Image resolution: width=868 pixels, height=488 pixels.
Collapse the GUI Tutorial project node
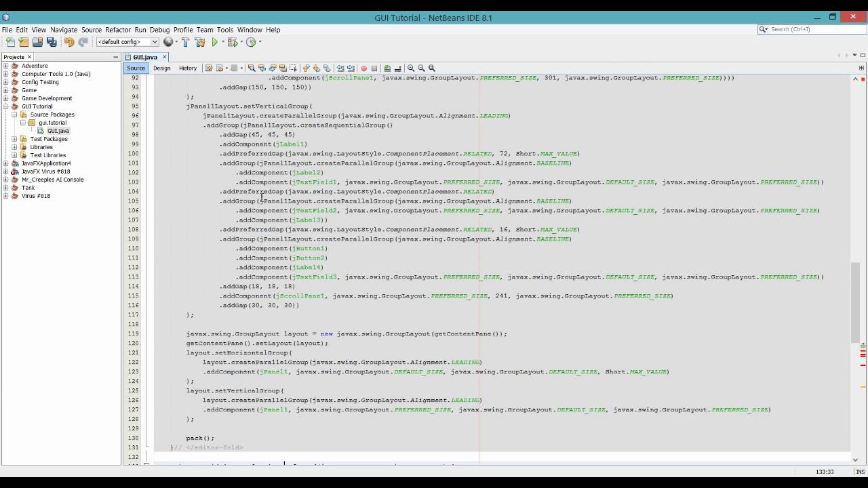(6, 106)
